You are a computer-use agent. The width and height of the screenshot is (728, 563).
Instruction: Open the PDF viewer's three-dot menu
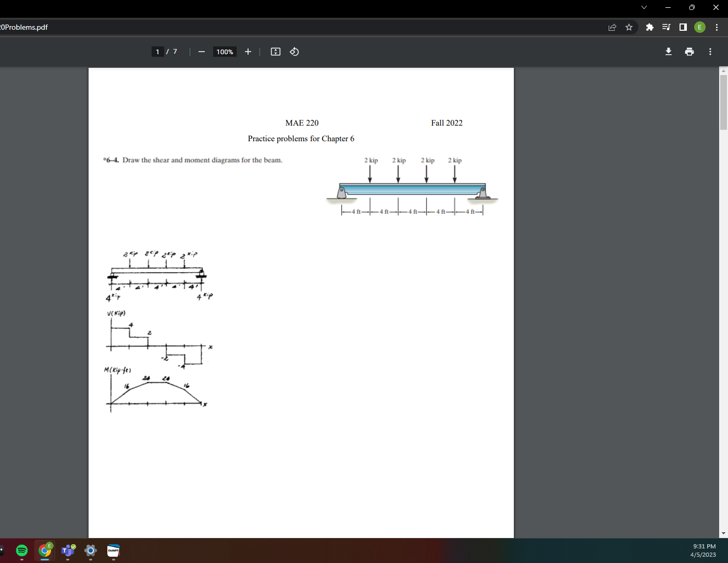coord(710,52)
